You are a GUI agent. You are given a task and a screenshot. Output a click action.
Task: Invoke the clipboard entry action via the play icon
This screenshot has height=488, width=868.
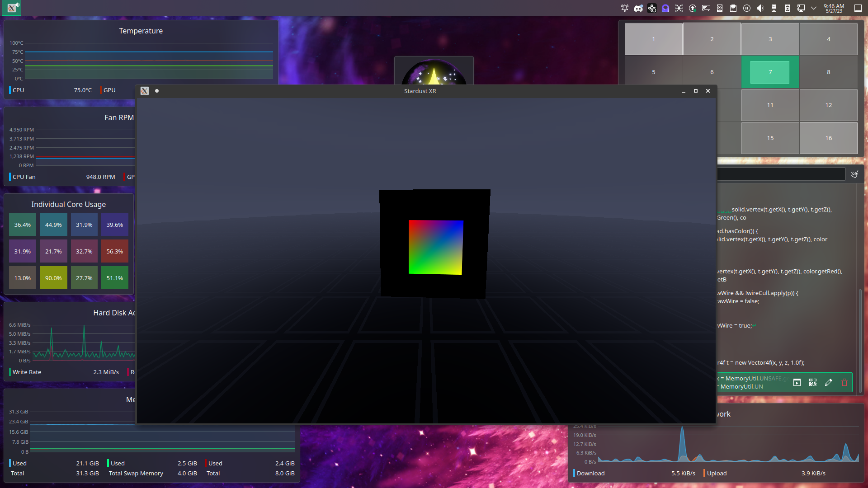797,382
